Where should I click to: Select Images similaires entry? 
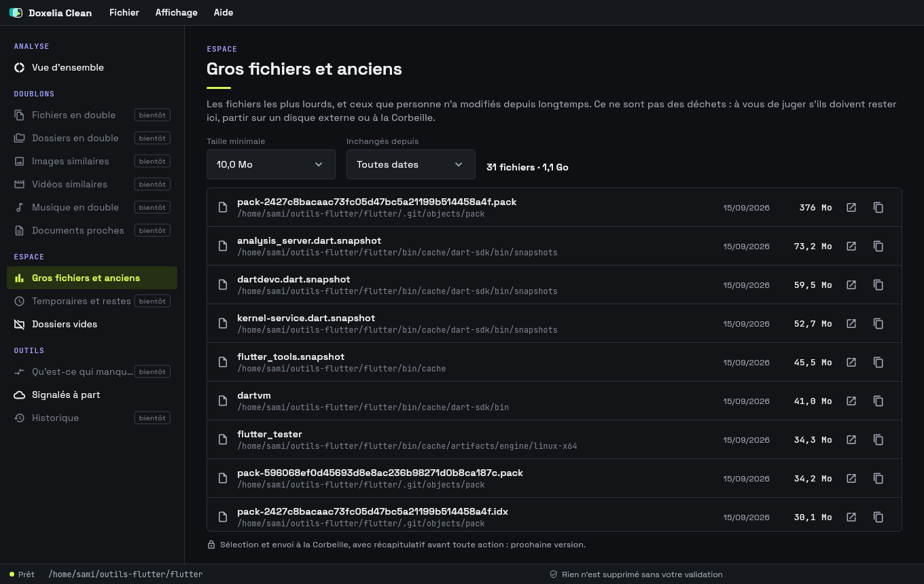(x=92, y=161)
